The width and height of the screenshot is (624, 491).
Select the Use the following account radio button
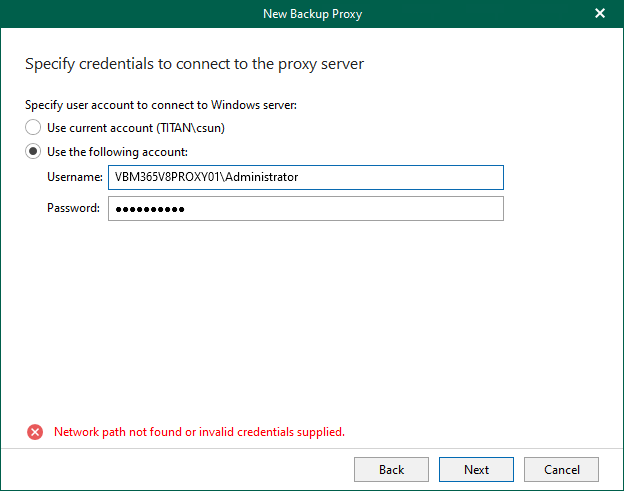click(x=33, y=152)
